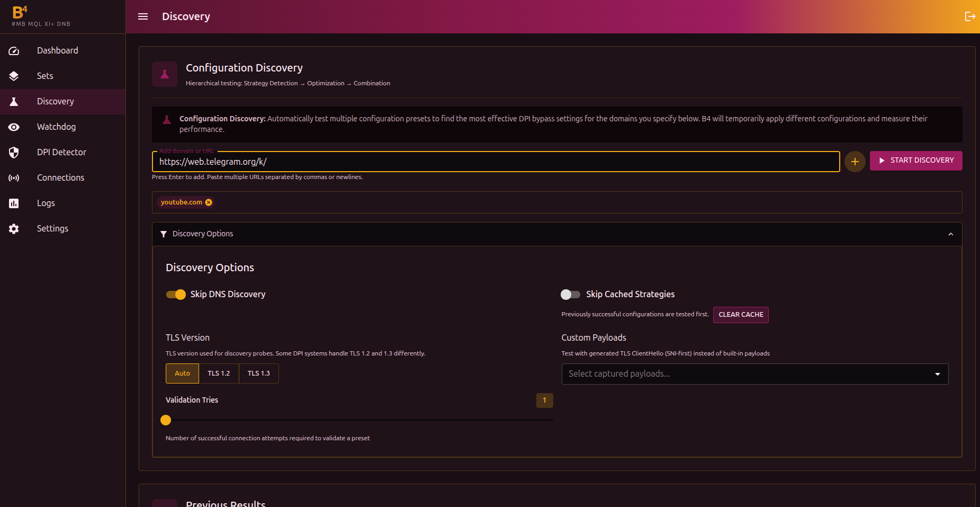Choose TLS 1.3 version option
The image size is (980, 507).
(x=258, y=373)
